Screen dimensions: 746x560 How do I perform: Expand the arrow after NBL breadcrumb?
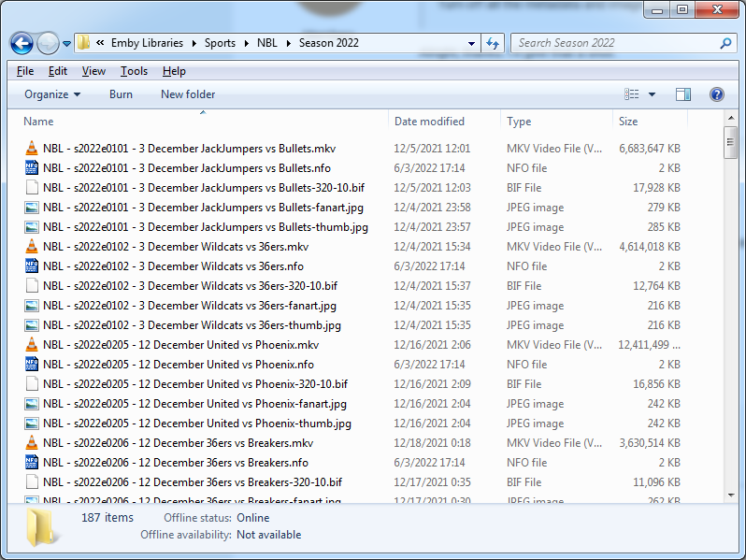coord(288,43)
